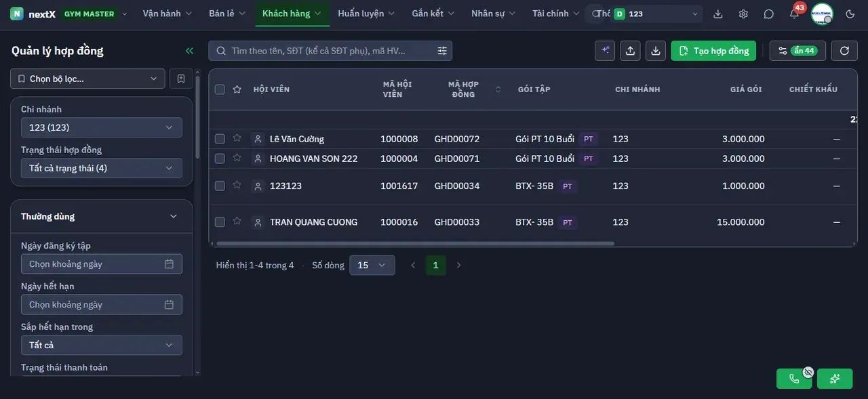Favorite the Lê Văn Cường row star
868x399 pixels.
point(237,138)
